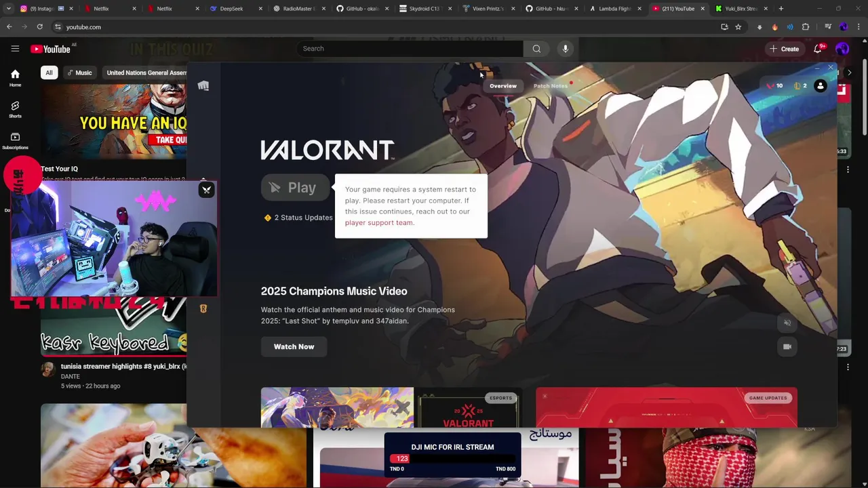
Task: Switch to the Lambda Flight browser tab
Action: [x=614, y=9]
